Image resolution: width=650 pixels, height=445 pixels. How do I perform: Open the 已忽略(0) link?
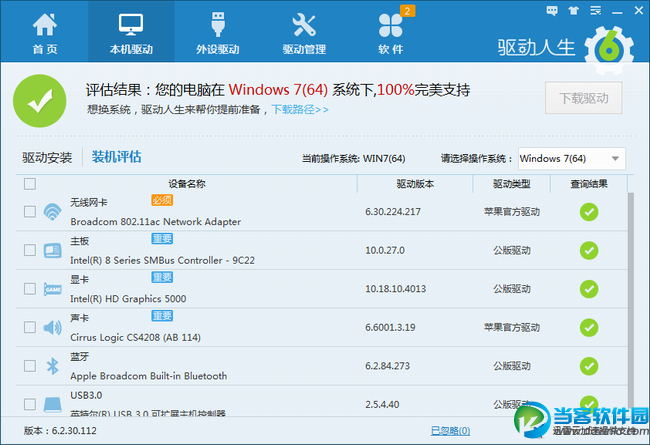click(451, 431)
